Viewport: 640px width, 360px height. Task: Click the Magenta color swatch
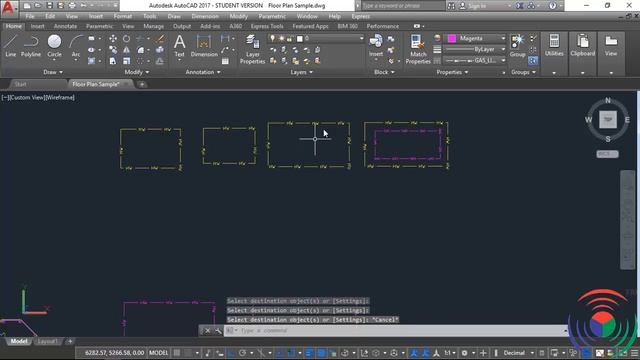[x=452, y=38]
